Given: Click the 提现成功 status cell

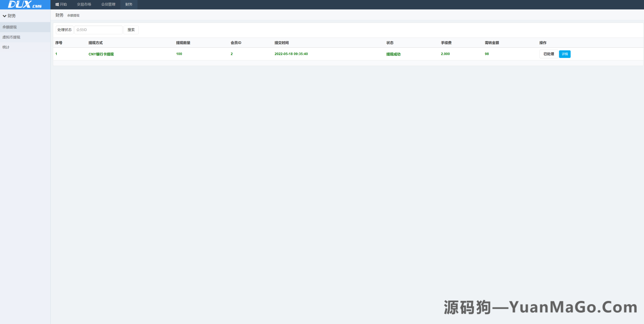Looking at the screenshot, I should pyautogui.click(x=393, y=54).
